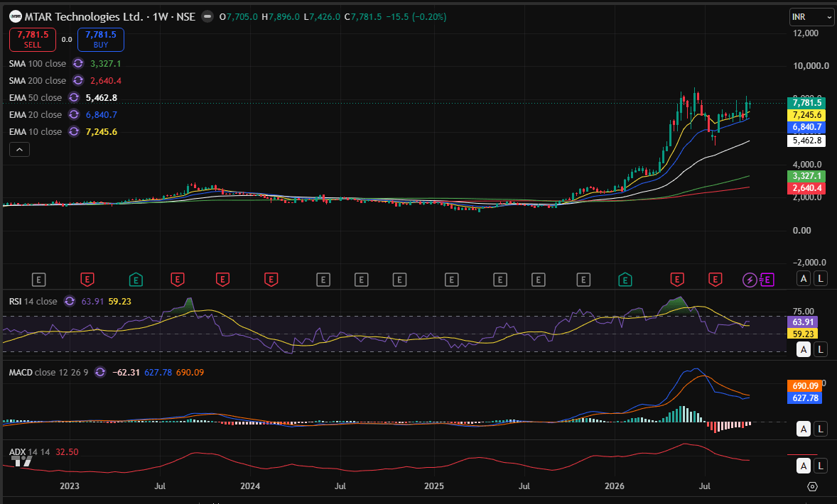
Task: Select the MACD close 12 26 9 legend
Action: (x=48, y=372)
